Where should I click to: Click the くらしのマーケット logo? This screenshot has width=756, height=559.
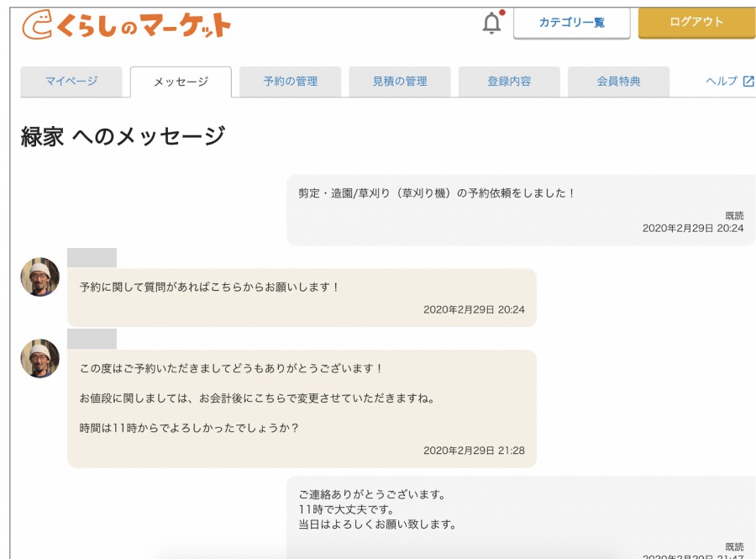click(x=126, y=25)
